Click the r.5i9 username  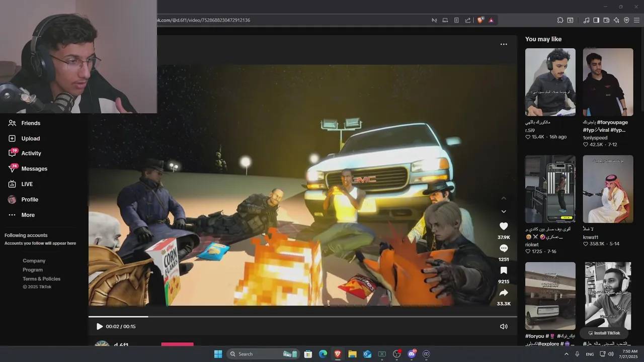coord(530,130)
